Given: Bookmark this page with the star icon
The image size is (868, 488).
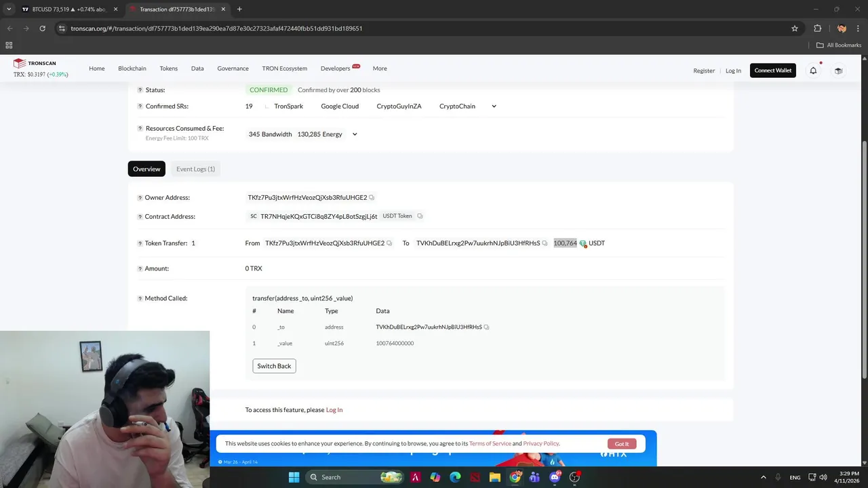Looking at the screenshot, I should click(x=795, y=28).
